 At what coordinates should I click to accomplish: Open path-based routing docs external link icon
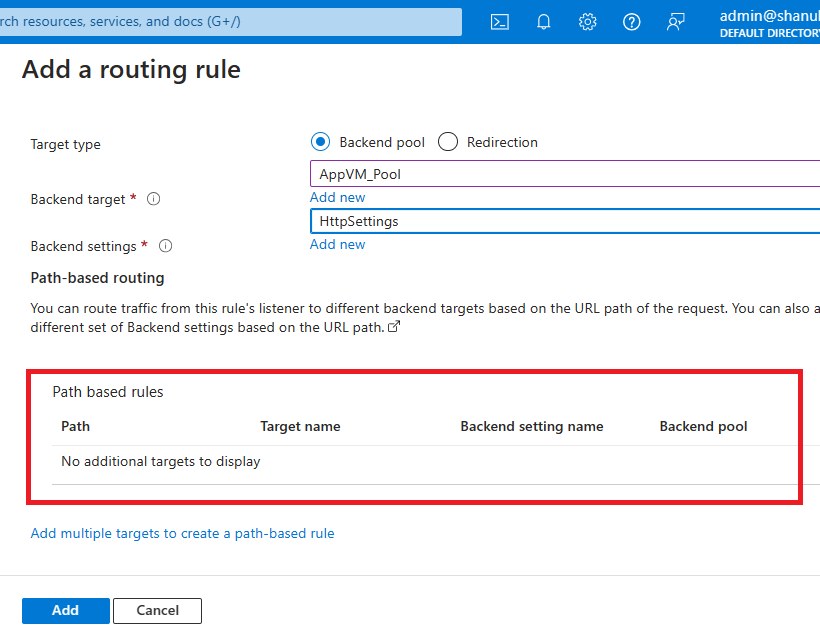click(x=394, y=327)
